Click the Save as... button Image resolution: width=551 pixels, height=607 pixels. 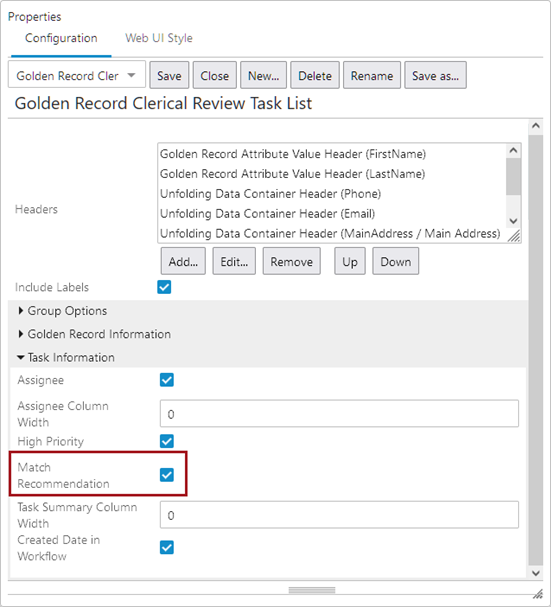click(x=435, y=75)
